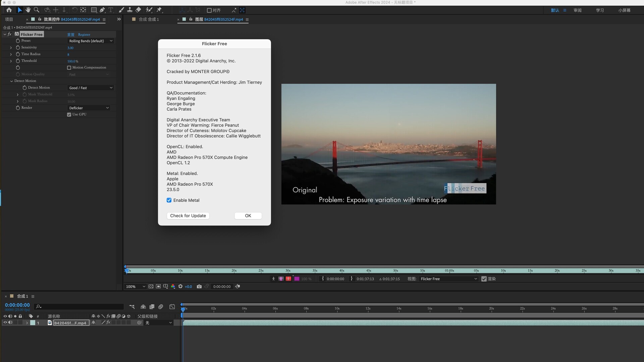Open the Preset Rolling Bands dropdown
This screenshot has height=362, width=644.
[x=91, y=41]
